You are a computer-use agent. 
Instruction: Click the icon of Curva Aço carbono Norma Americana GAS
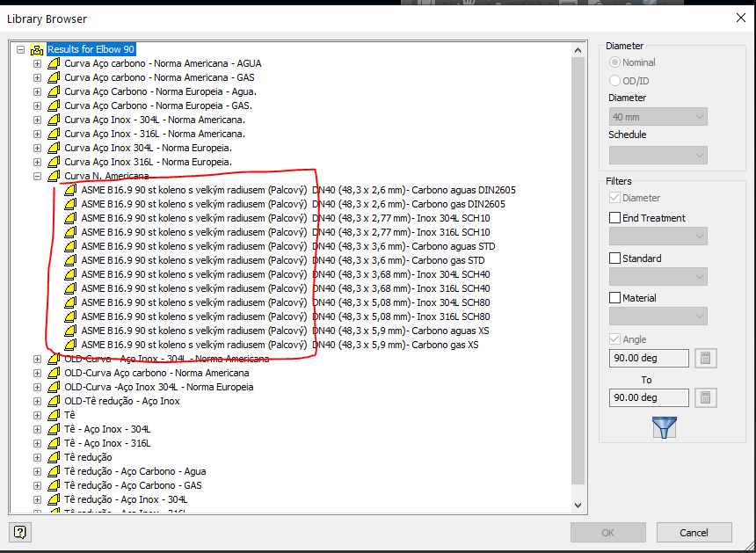[54, 77]
